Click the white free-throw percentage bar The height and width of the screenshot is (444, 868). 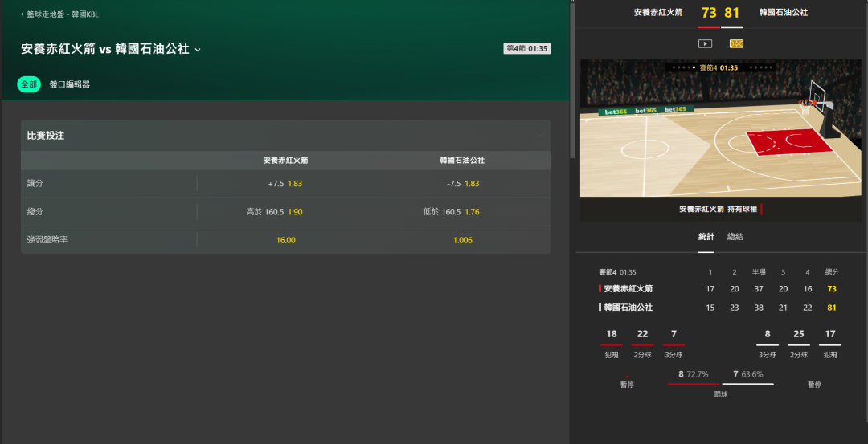(x=748, y=384)
